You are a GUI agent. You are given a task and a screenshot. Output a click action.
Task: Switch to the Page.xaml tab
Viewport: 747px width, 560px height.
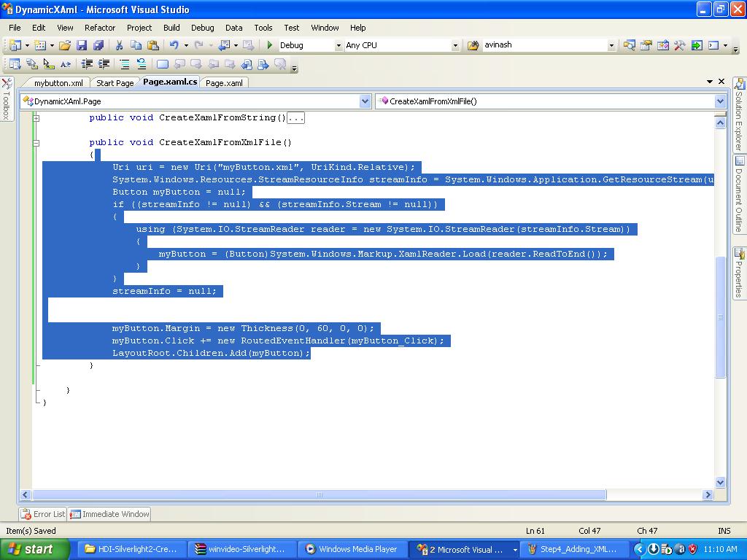[224, 83]
